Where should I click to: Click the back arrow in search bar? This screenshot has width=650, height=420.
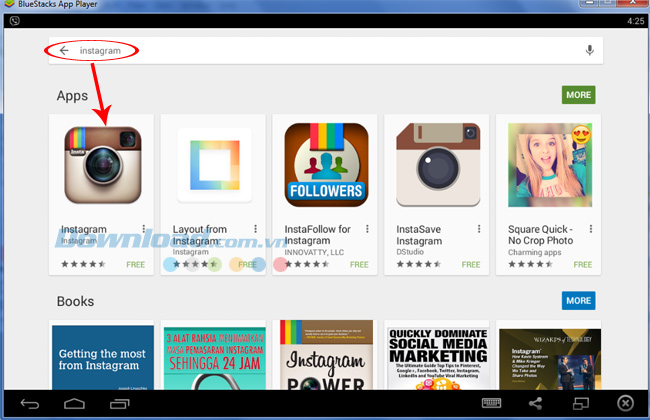[x=64, y=51]
